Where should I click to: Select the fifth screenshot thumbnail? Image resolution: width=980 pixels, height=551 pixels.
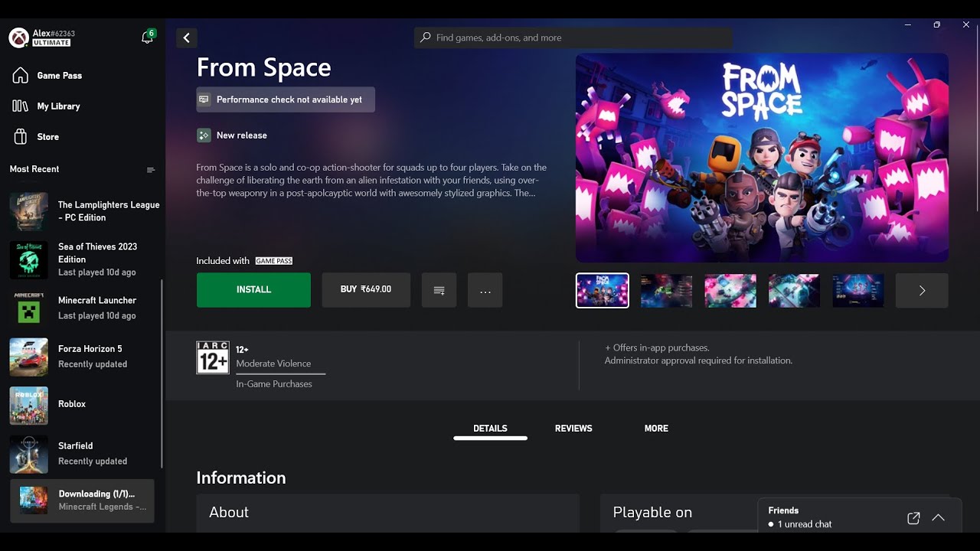(x=858, y=291)
